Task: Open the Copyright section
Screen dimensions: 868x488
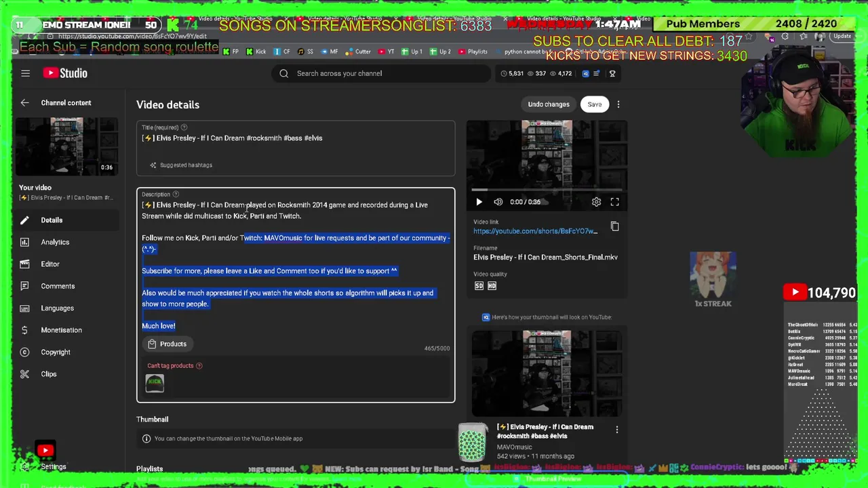Action: click(66, 352)
